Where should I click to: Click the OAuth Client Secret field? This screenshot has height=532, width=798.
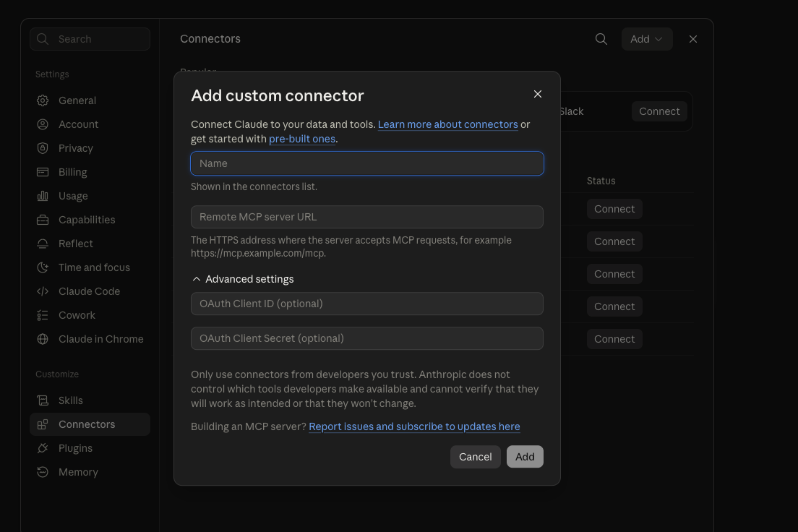(x=367, y=338)
